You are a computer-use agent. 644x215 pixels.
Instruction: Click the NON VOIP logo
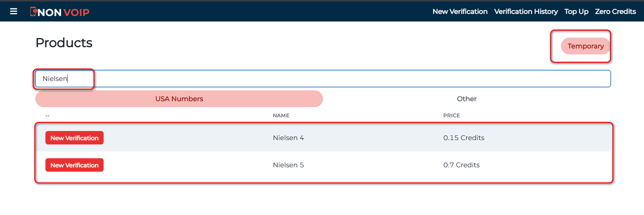(60, 12)
